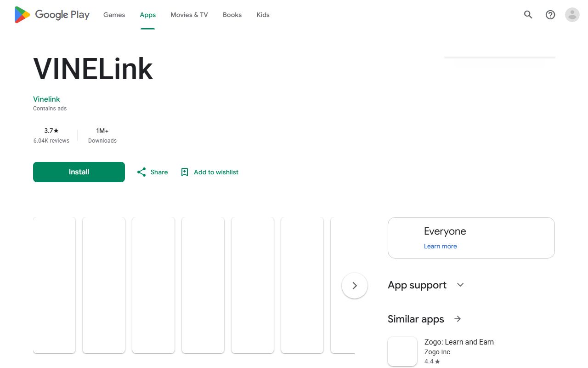Click the Add to wishlist label
Image resolution: width=588 pixels, height=368 pixels.
[216, 172]
